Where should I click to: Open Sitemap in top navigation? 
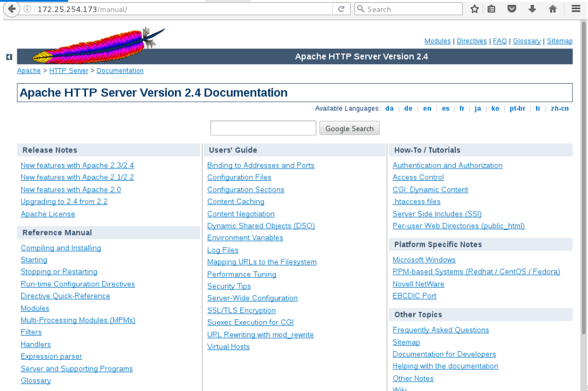click(560, 41)
